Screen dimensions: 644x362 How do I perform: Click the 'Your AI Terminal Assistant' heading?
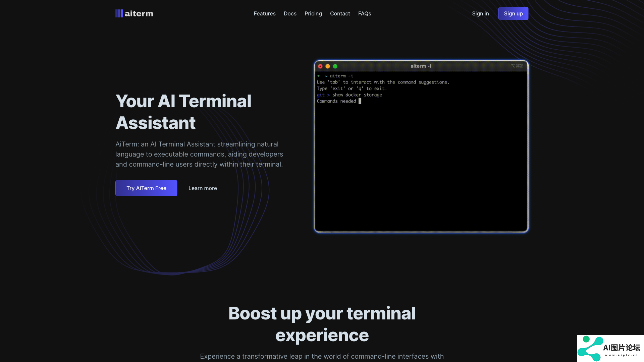pos(183,112)
